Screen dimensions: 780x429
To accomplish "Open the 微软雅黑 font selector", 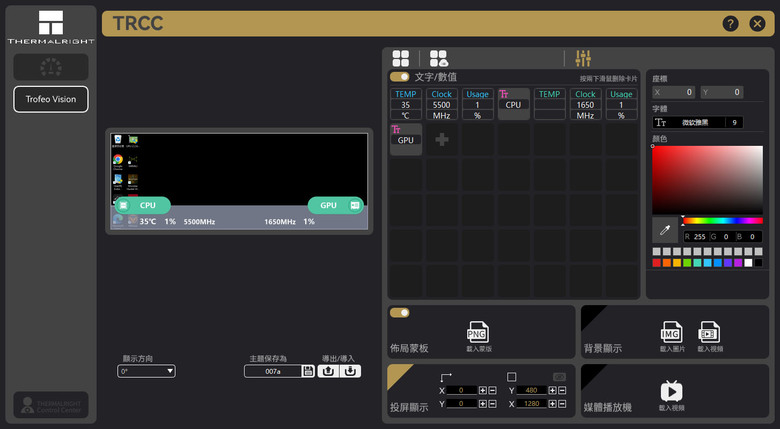I will click(697, 122).
